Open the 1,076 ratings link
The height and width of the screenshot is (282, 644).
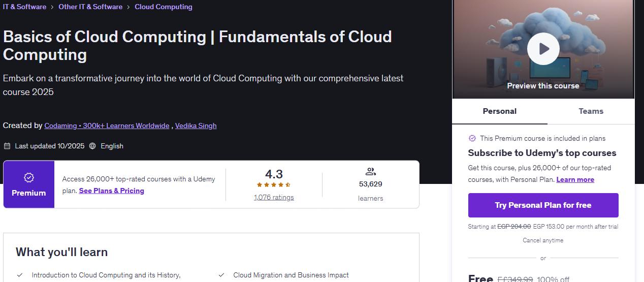coord(274,197)
